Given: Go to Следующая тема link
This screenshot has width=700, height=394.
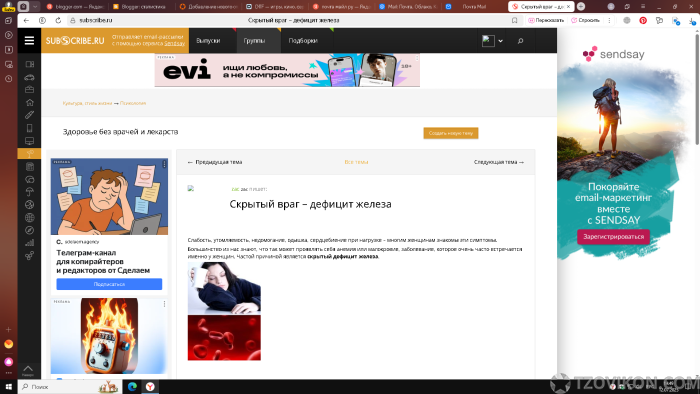Looking at the screenshot, I should click(x=499, y=162).
